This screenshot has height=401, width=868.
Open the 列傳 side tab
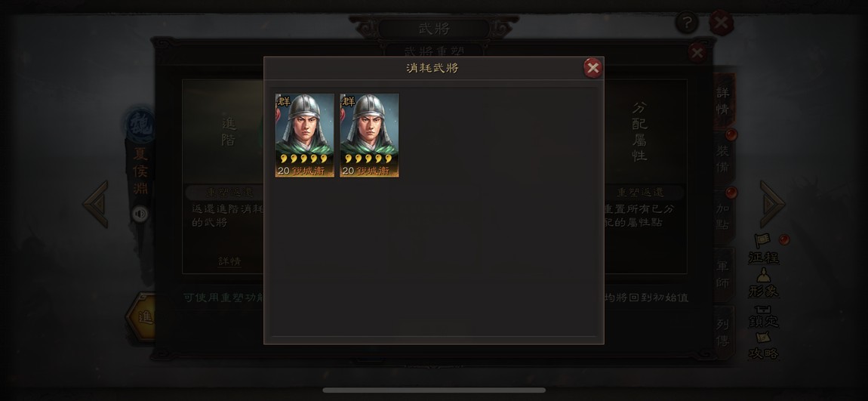coord(724,332)
